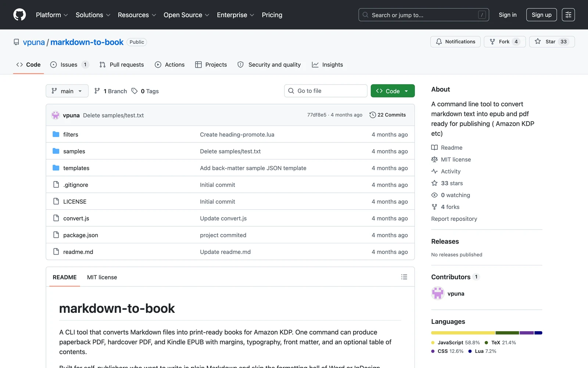Switch to the Actions tab
Screen dimensions: 588x368
coord(170,64)
